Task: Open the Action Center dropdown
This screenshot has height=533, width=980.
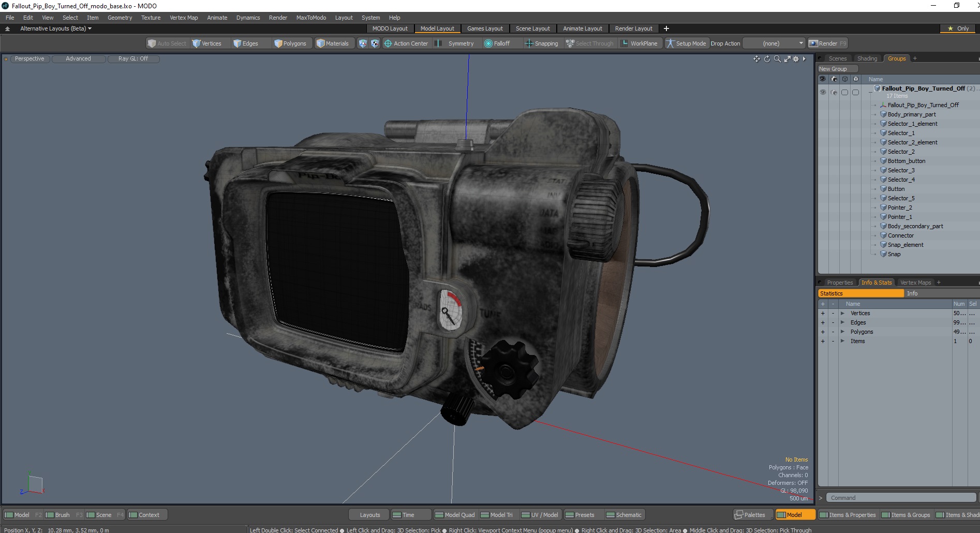Action: tap(406, 43)
